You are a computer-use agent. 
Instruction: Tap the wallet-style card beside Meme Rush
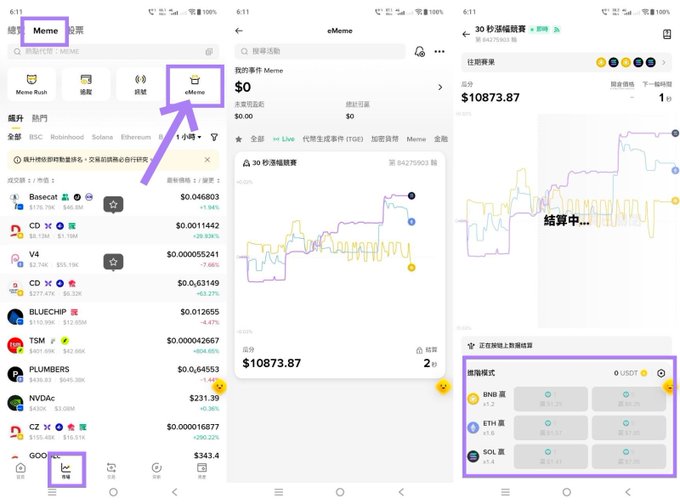point(86,84)
